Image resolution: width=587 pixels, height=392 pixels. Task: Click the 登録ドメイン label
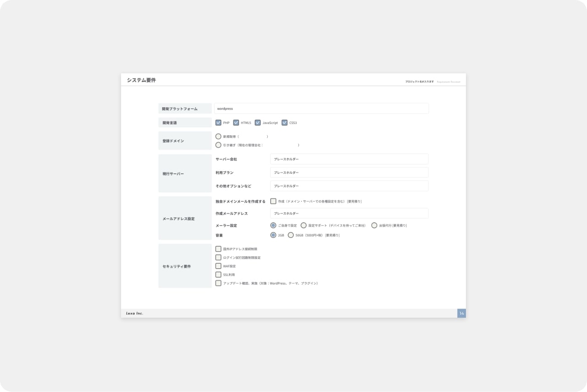click(x=173, y=141)
